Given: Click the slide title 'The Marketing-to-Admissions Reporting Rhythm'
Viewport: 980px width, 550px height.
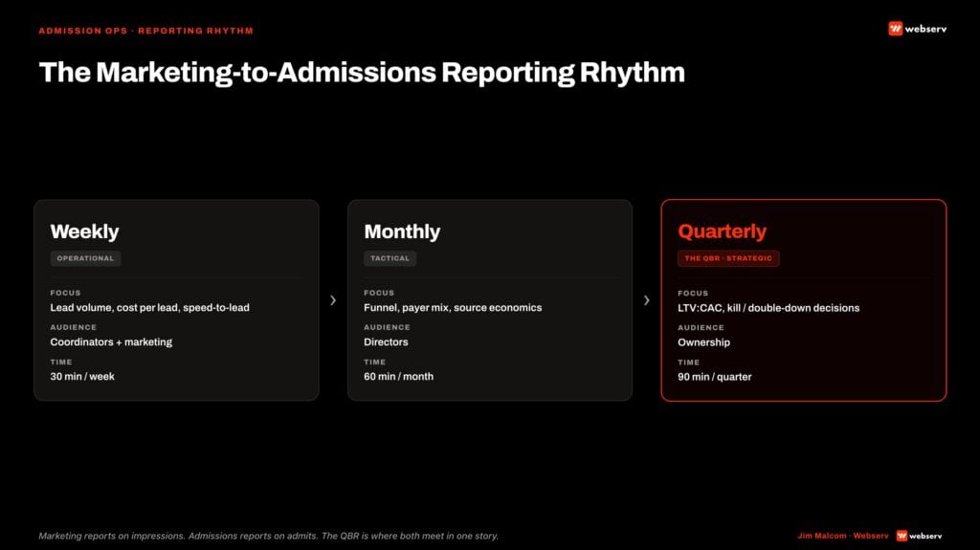Looking at the screenshot, I should pos(362,73).
